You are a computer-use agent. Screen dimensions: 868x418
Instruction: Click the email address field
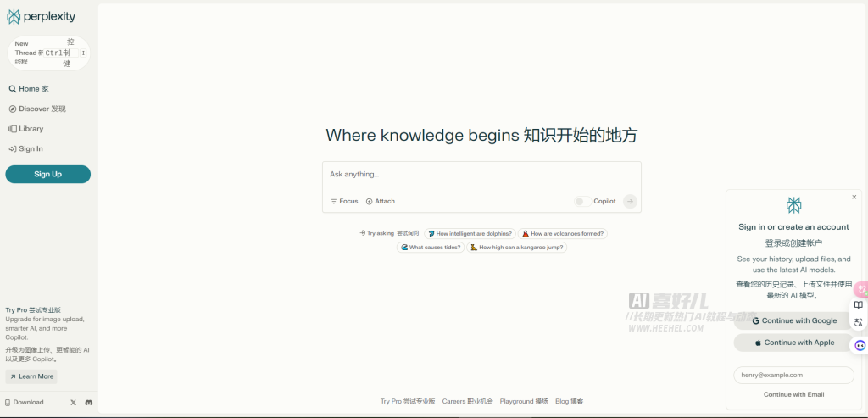click(x=793, y=376)
